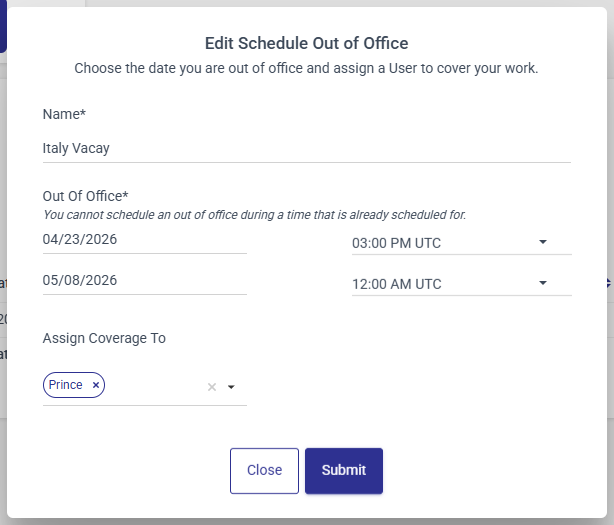
Task: Click the Submit button
Action: (343, 470)
